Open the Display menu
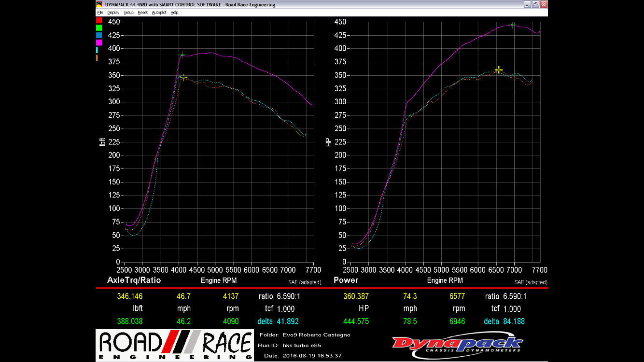 113,13
